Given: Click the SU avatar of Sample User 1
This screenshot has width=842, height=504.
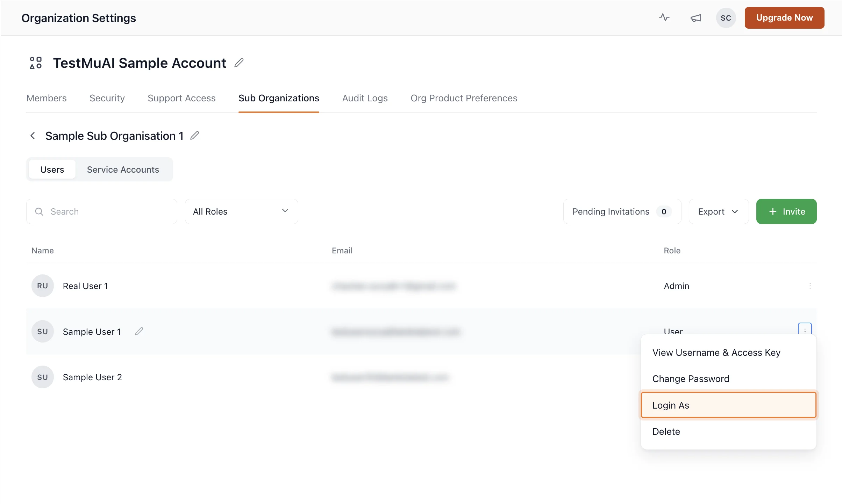Looking at the screenshot, I should click(x=43, y=331).
